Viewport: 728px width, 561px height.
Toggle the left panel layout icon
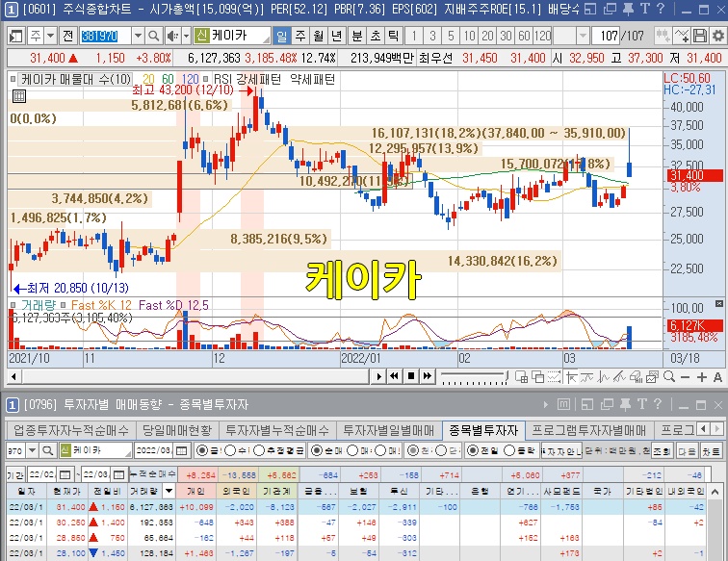[x=15, y=36]
